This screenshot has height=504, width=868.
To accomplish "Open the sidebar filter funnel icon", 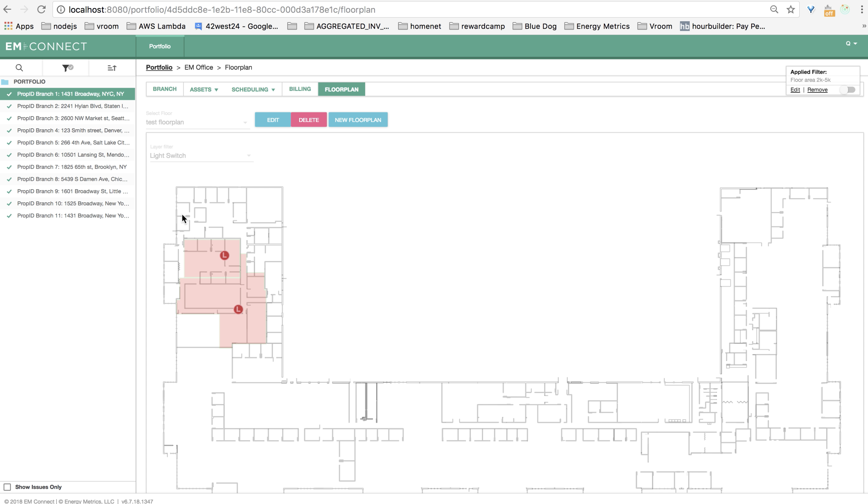I will (x=67, y=68).
